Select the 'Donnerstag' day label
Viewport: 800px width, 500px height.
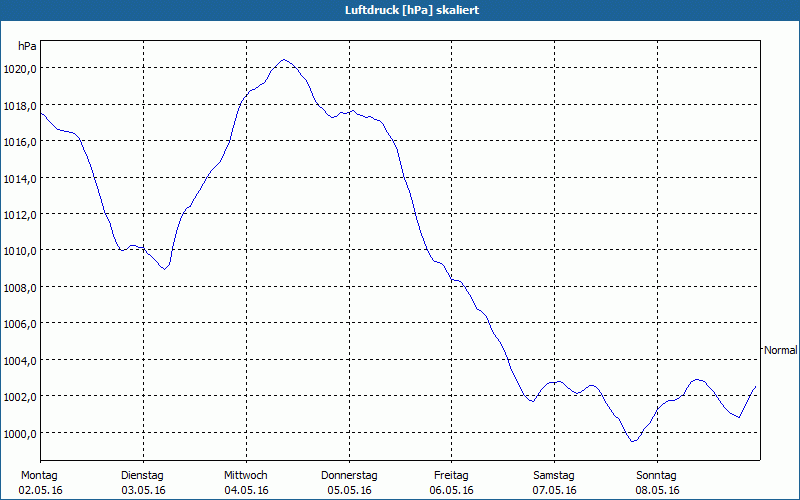[349, 476]
